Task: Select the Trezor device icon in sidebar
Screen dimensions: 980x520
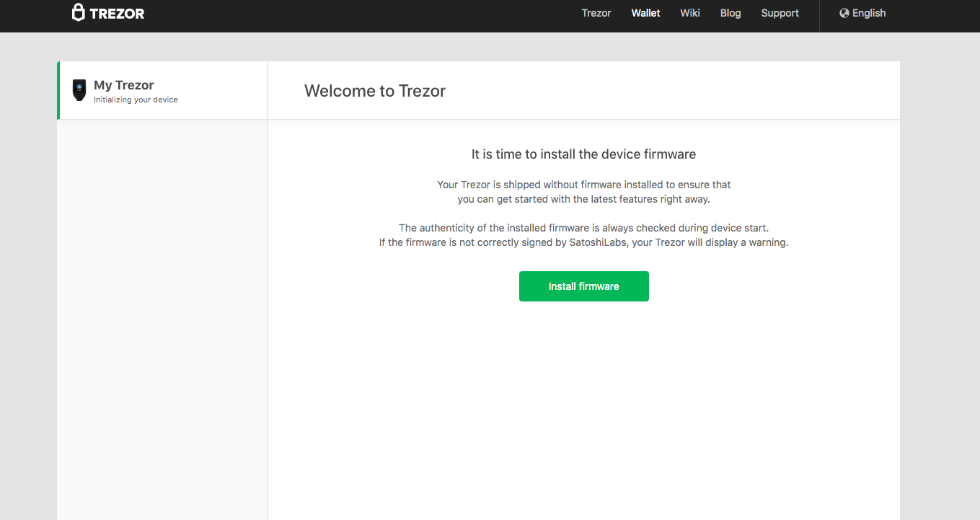Action: pos(79,90)
